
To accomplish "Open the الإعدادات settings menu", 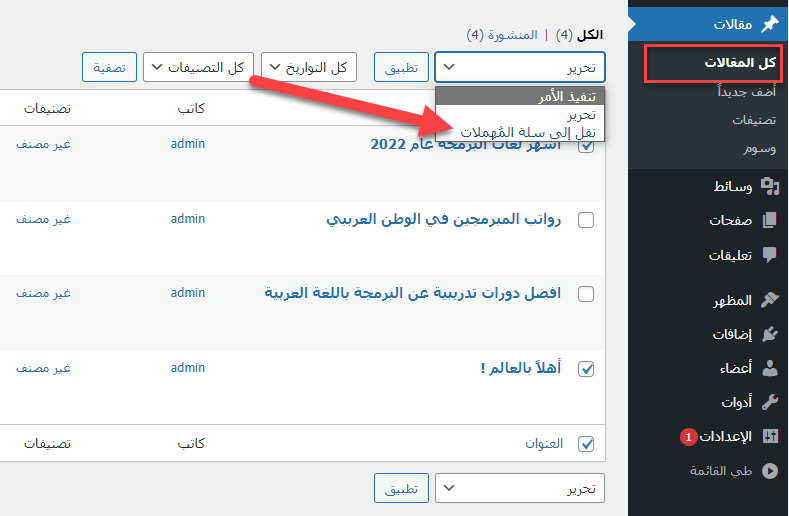I will point(708,436).
